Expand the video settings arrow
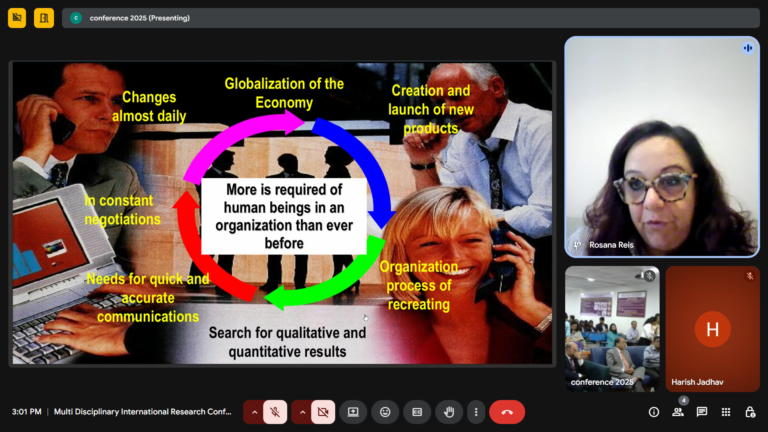768x432 pixels. pos(302,412)
